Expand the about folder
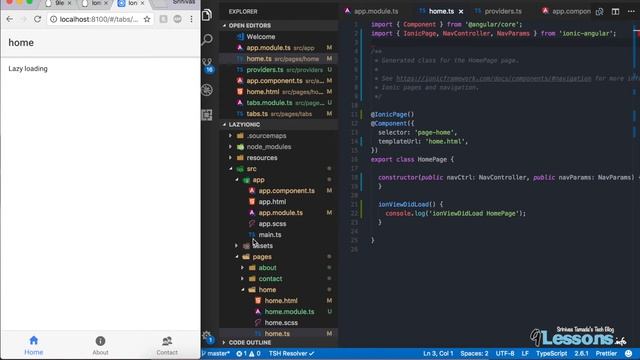Viewport: 640px width, 360px height. pos(267,268)
